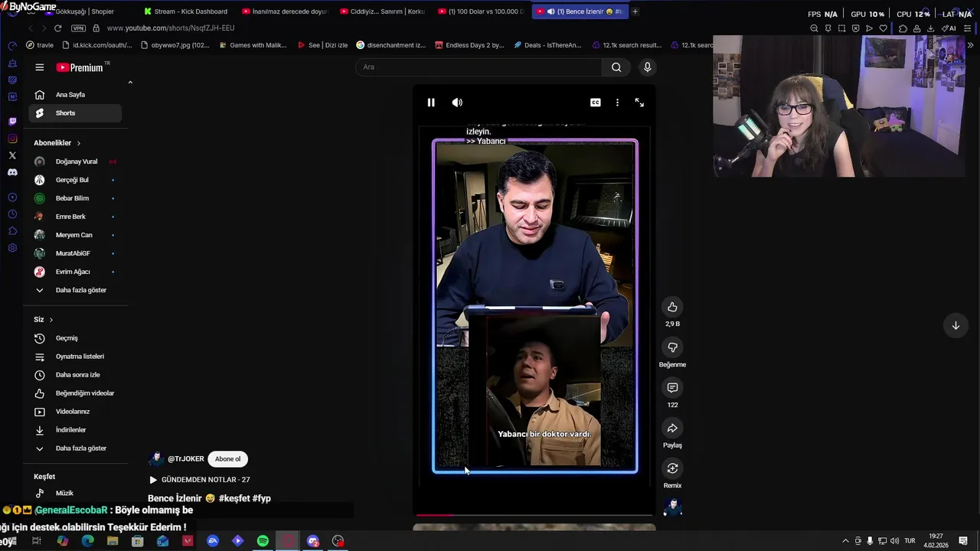
Task: Open a new browser tab
Action: coord(635,11)
